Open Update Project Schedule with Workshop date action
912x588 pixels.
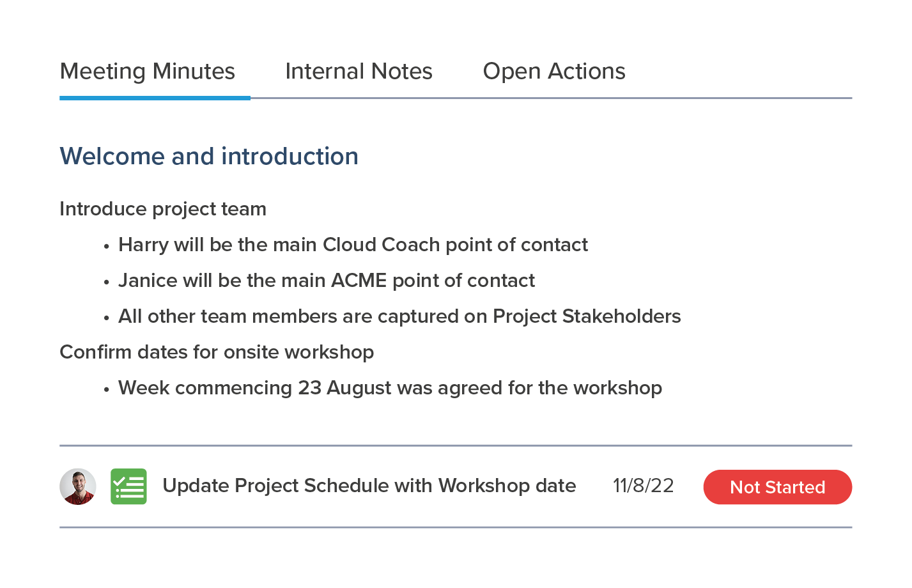[369, 486]
